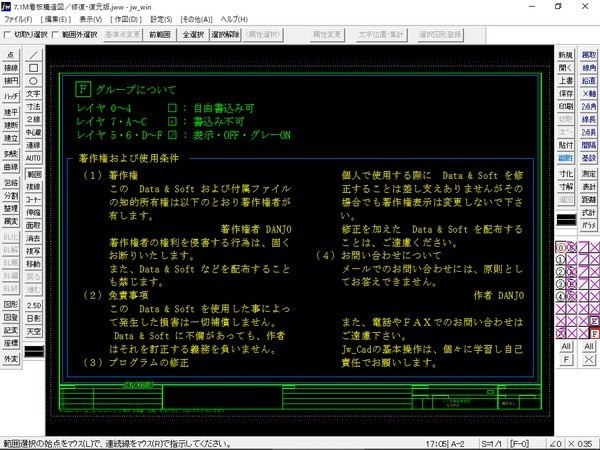The width and height of the screenshot is (600, 450).
Task: Click the 新規 new file button
Action: coord(566,55)
